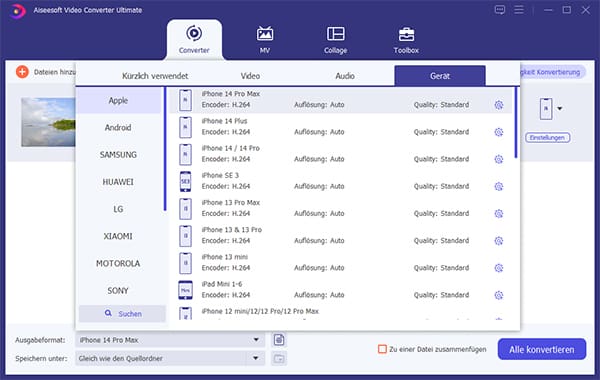Click the device list vertical scrollbar
This screenshot has height=380, width=600.
(x=516, y=122)
